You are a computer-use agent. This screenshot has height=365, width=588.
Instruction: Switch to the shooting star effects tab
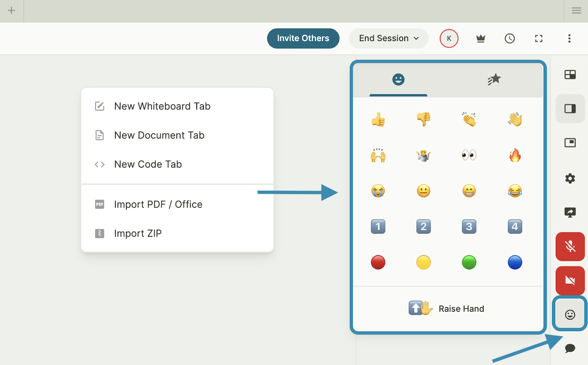(494, 79)
